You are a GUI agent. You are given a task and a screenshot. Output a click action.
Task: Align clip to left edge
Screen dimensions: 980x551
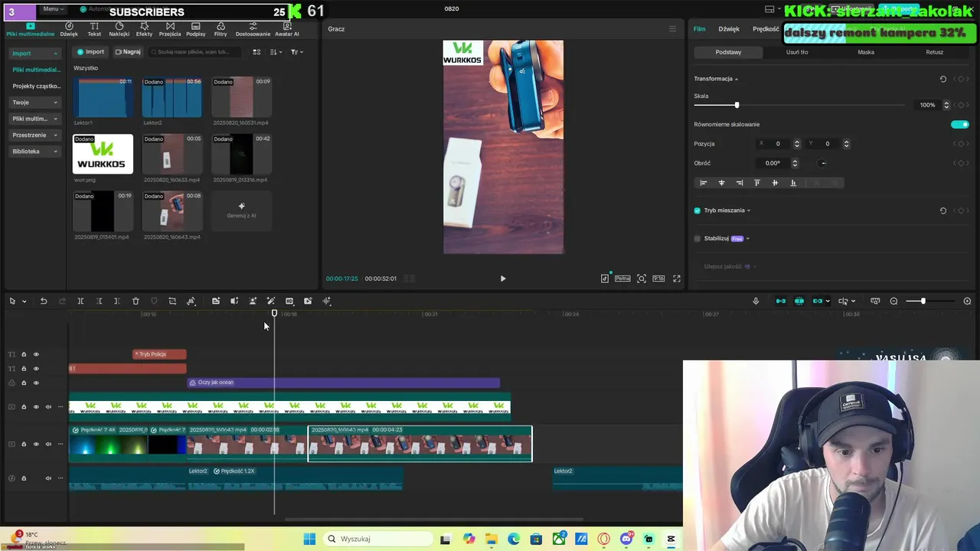click(703, 183)
